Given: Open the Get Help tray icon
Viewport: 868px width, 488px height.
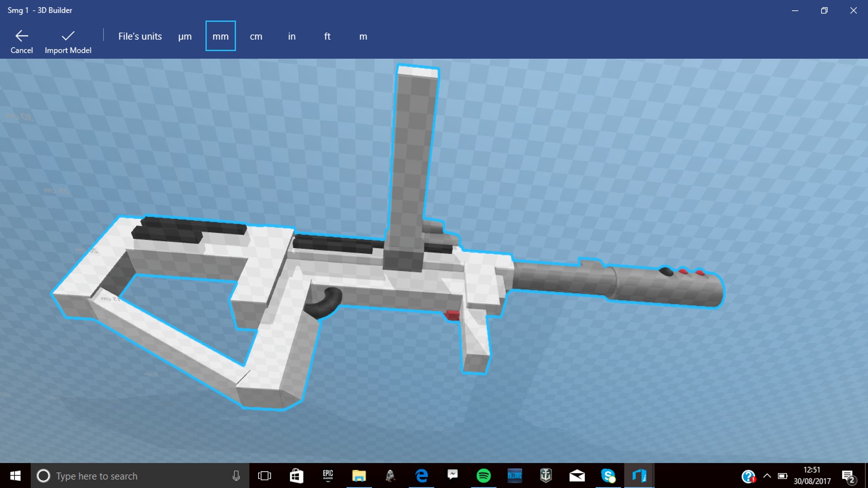Looking at the screenshot, I should [748, 476].
